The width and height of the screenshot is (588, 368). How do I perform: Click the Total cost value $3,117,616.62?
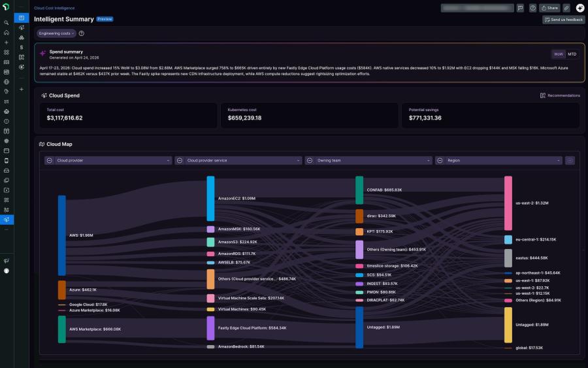[x=65, y=118]
